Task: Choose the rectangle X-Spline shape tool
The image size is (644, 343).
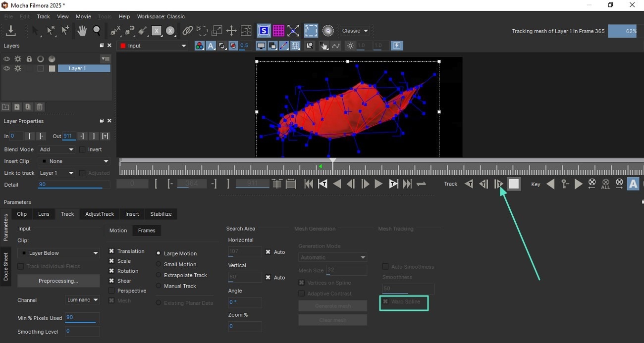Action: point(157,31)
